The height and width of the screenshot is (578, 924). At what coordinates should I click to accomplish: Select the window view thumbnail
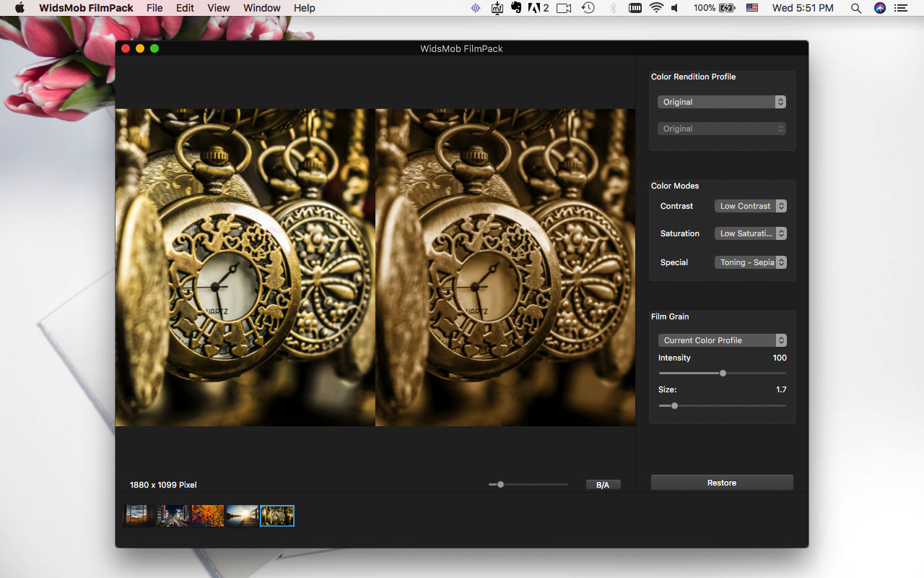tap(139, 515)
